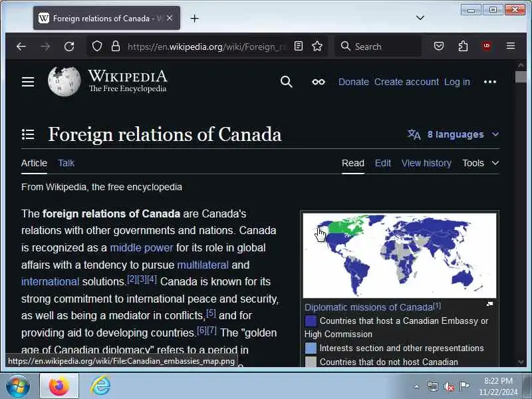The image size is (532, 399).
Task: Open the Action Center flag icon
Action: coord(464,386)
